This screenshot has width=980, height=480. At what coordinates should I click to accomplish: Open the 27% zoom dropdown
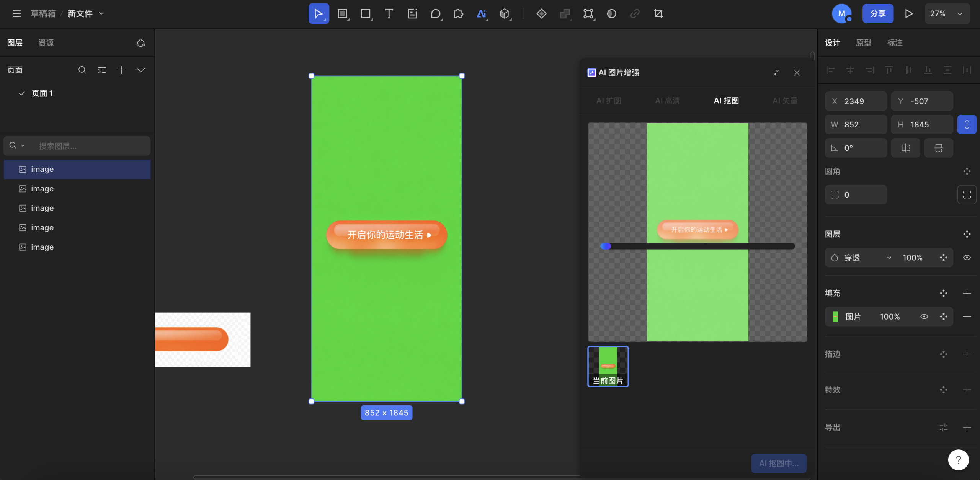tap(947, 14)
